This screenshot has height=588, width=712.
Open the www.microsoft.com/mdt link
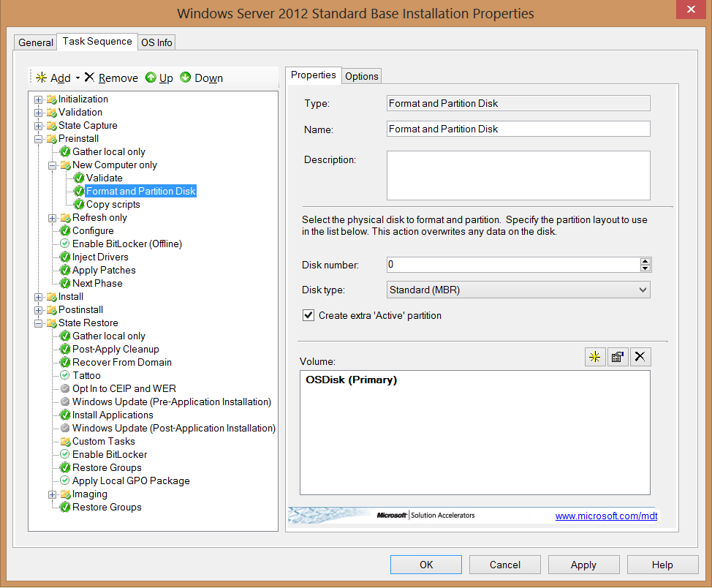pyautogui.click(x=606, y=516)
